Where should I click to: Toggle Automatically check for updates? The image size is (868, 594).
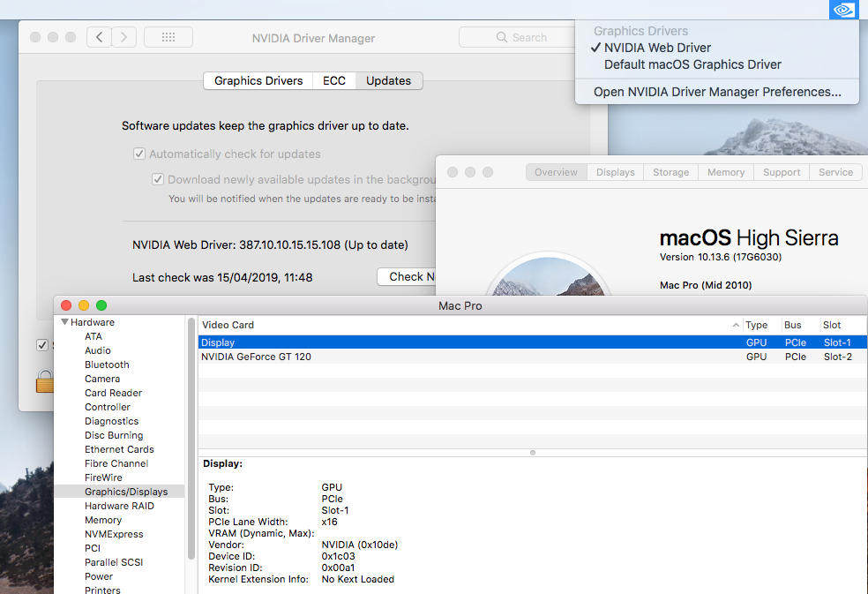(x=139, y=154)
